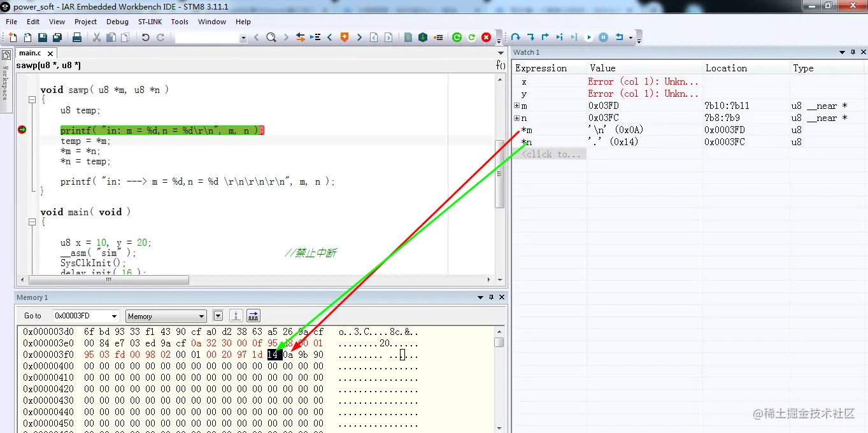
Task: Click the Replace icon with orange arrows
Action: tap(301, 38)
